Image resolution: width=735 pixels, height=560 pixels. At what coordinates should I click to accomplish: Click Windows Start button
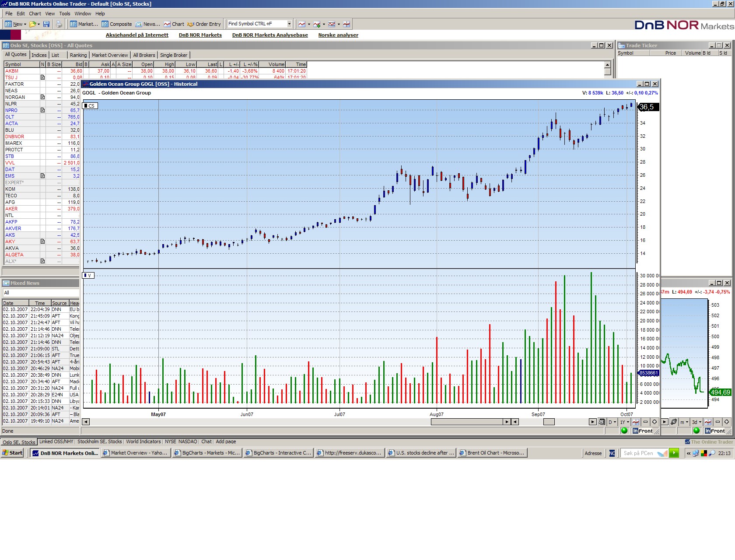click(12, 453)
